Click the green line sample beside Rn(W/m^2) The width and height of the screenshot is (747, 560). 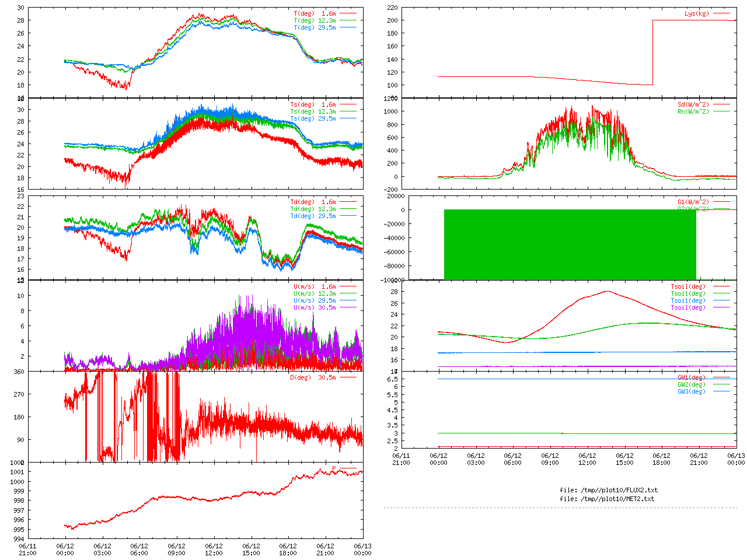point(721,111)
